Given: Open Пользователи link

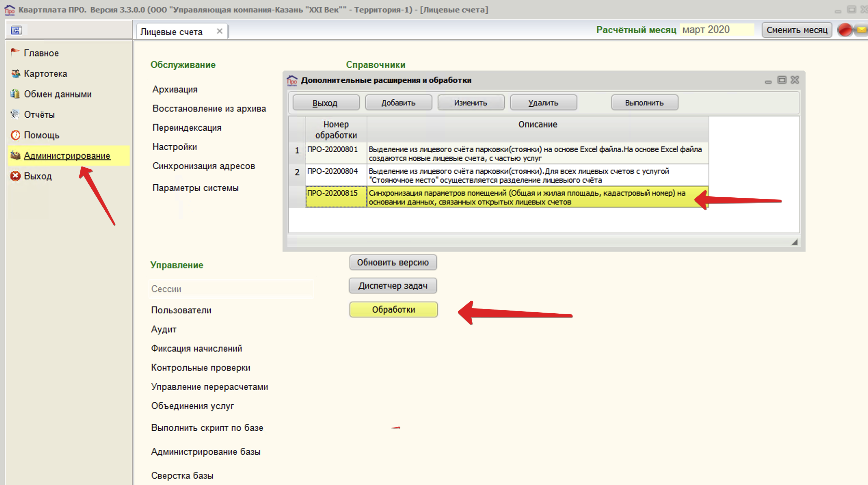Looking at the screenshot, I should pos(181,310).
